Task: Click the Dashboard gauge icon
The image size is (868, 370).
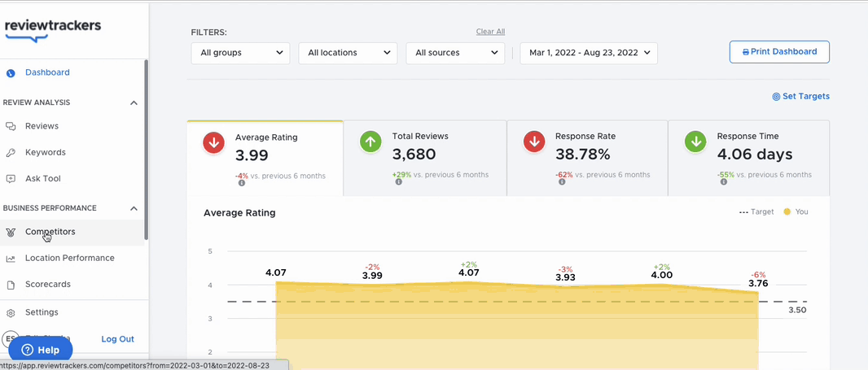Action: coord(11,73)
